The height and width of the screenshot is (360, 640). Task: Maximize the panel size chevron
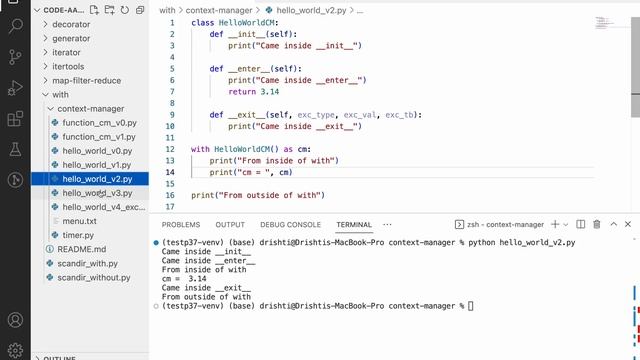(613, 224)
